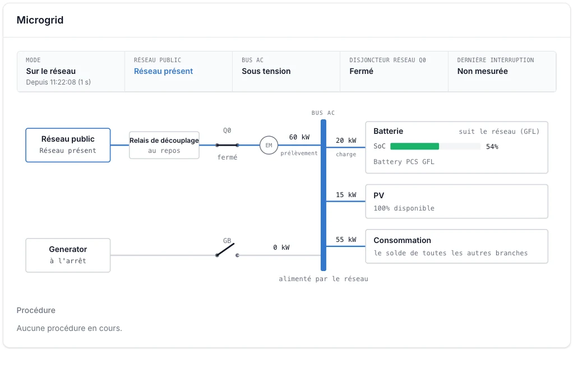
Task: Click the fermé label under Q0
Action: (227, 157)
